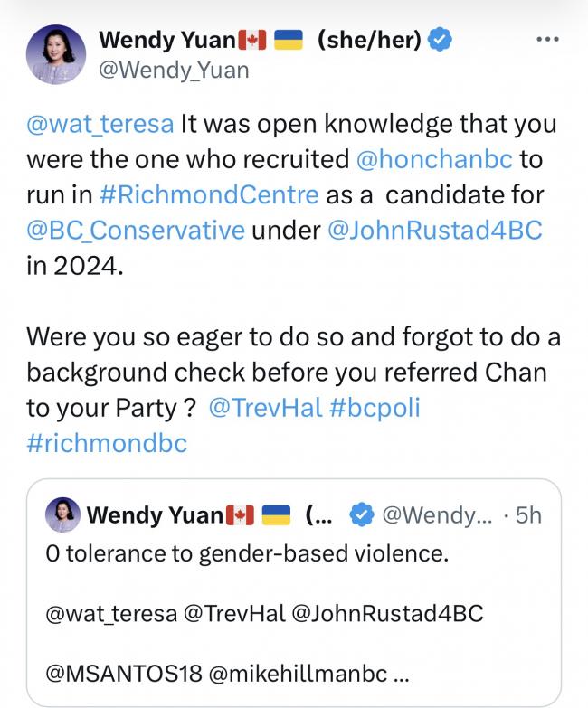Image resolution: width=588 pixels, height=708 pixels.
Task: Click the quoted tweet author name
Action: tap(154, 515)
